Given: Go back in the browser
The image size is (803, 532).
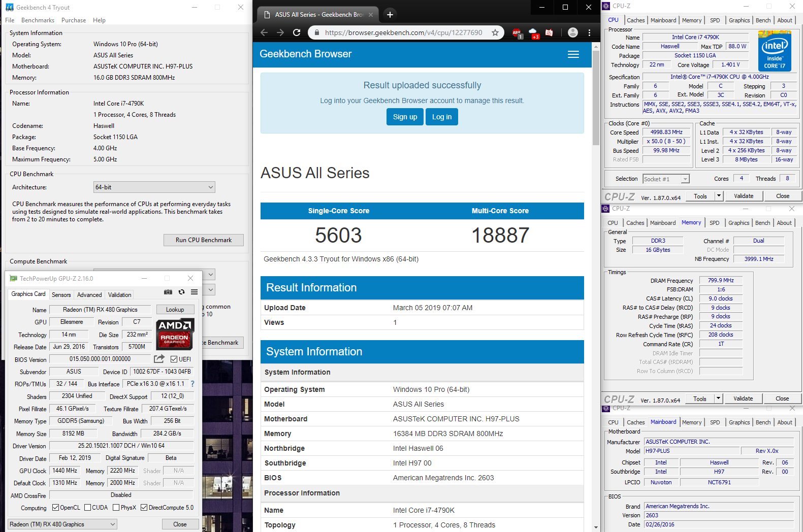Looking at the screenshot, I should pos(264,32).
